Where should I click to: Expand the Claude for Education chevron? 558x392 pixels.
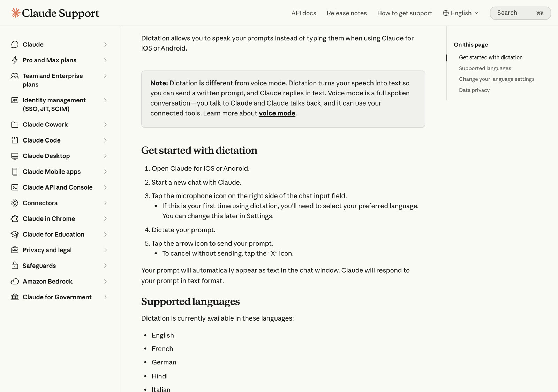coord(105,234)
